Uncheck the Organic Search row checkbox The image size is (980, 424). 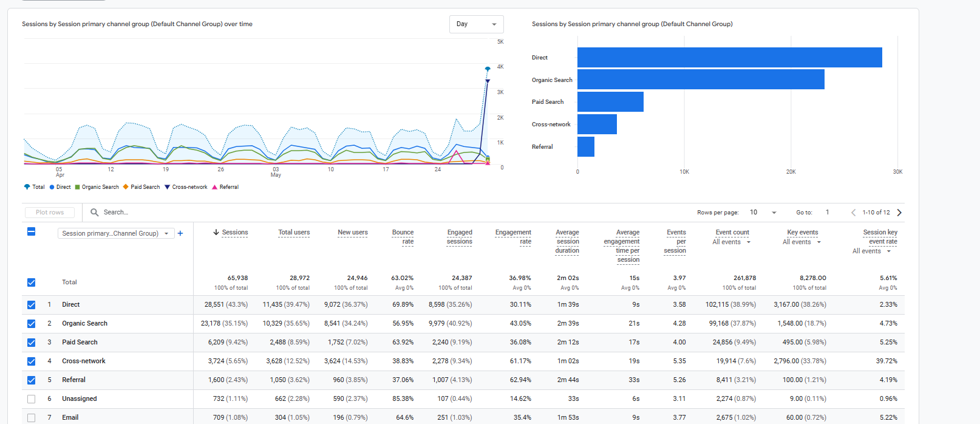tap(32, 324)
